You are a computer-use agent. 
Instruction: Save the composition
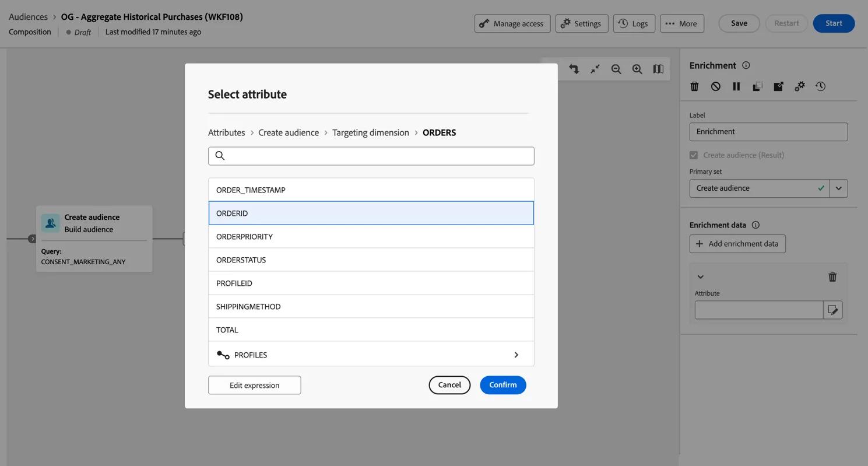(739, 23)
